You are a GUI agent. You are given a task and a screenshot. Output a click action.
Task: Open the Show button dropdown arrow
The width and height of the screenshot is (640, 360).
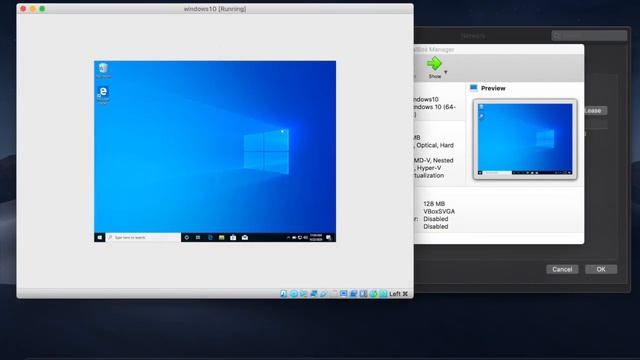coord(446,72)
